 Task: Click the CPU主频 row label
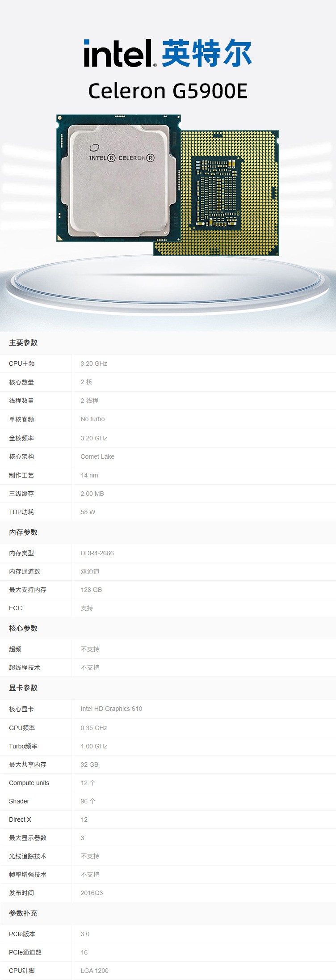[x=21, y=364]
